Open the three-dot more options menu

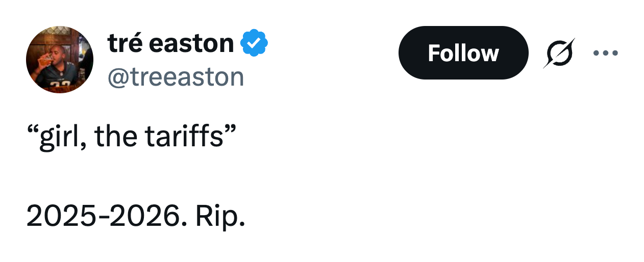coord(606,53)
